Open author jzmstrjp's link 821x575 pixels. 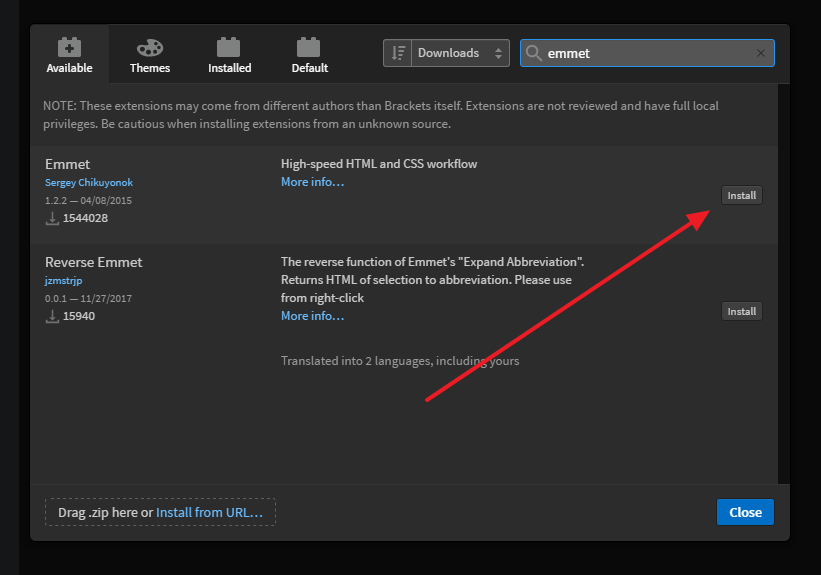pyautogui.click(x=63, y=280)
